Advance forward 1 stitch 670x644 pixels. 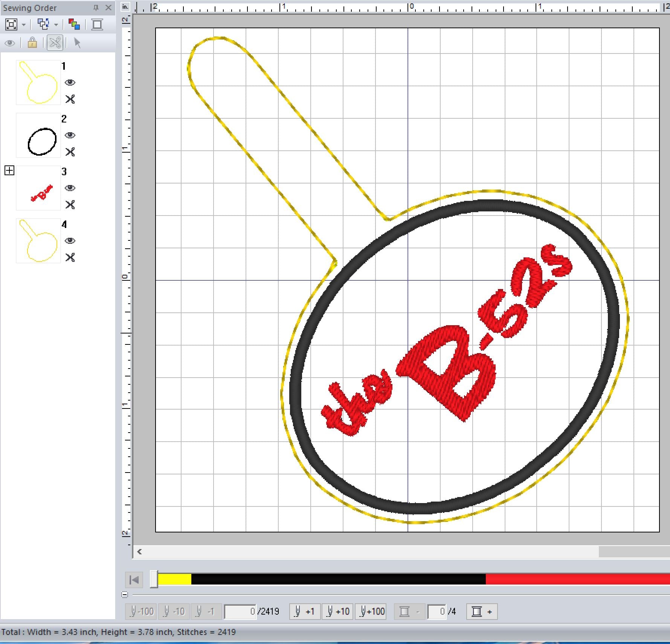pyautogui.click(x=305, y=611)
